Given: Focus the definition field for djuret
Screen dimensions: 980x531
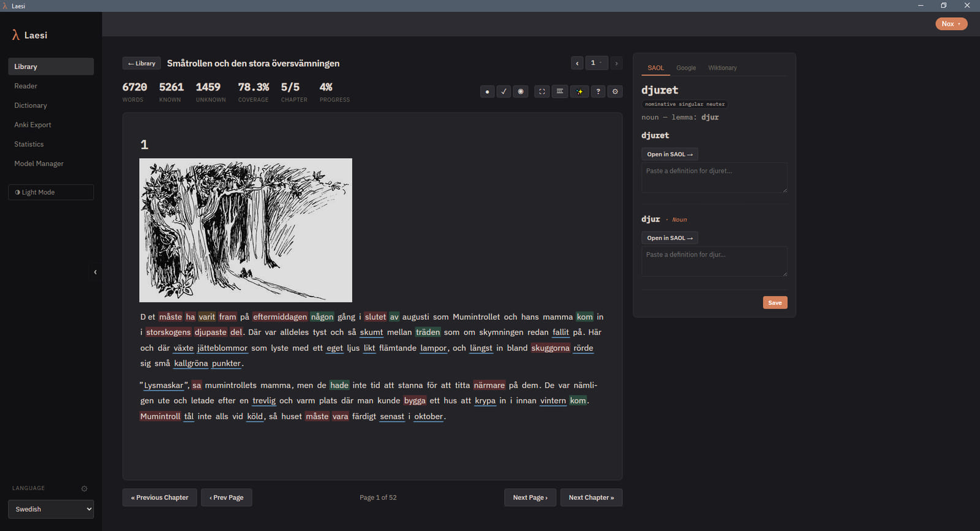Looking at the screenshot, I should [x=714, y=178].
